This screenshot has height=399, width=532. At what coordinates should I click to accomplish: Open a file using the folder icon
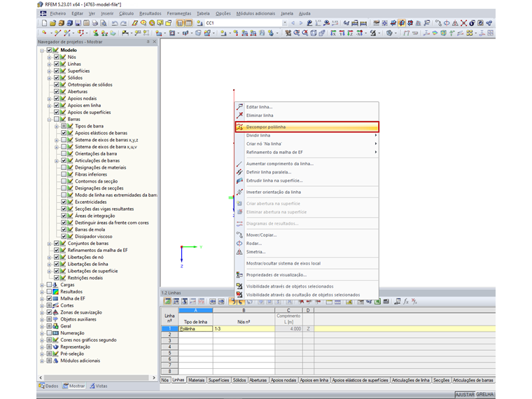tap(52, 23)
